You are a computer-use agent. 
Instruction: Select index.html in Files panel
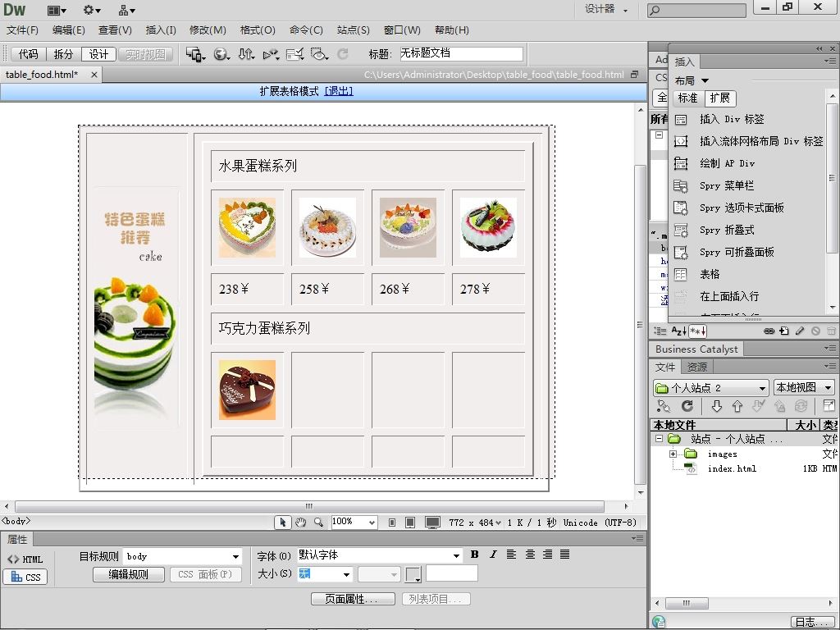[731, 468]
